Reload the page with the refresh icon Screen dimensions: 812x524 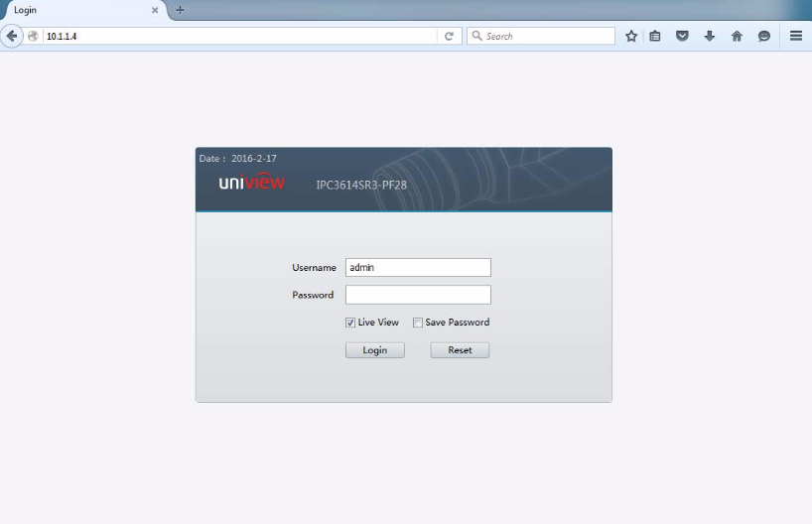[x=449, y=37]
